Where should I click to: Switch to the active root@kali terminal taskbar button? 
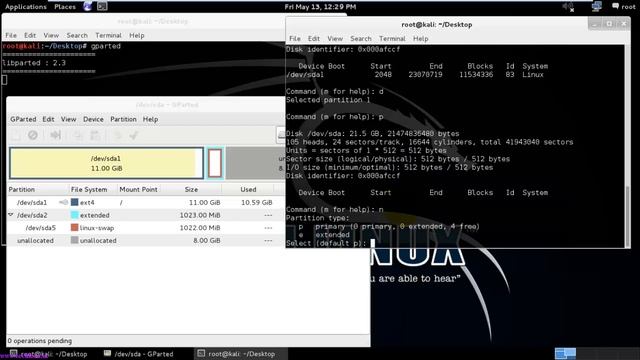[x=241, y=353]
